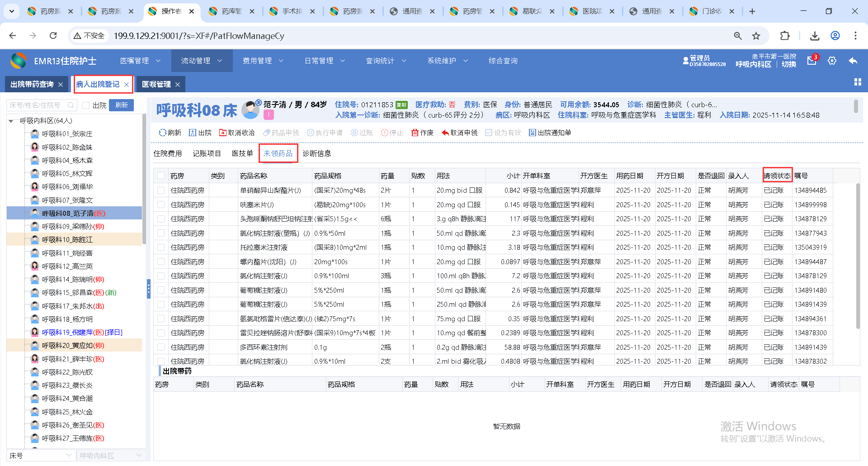Open the settings gear in the header
Screen dimensions: 868x466
tap(832, 61)
